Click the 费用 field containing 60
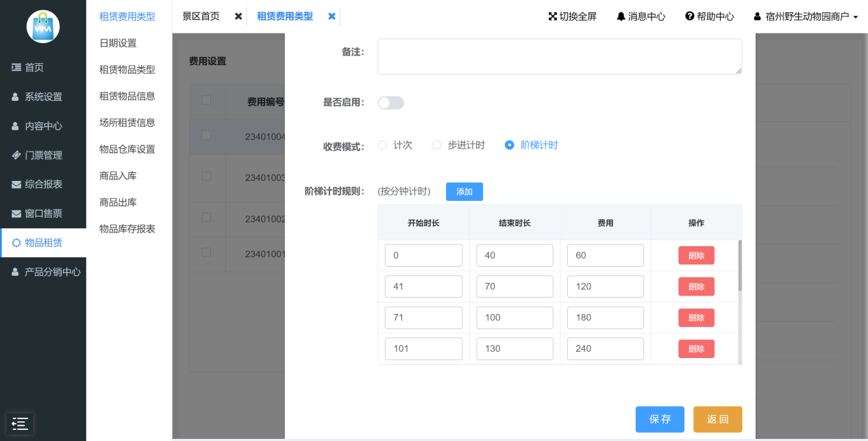868x441 pixels. coord(606,255)
